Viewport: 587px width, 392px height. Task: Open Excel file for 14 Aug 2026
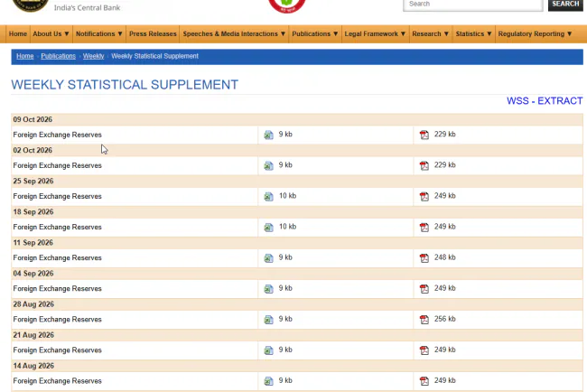pyautogui.click(x=268, y=381)
